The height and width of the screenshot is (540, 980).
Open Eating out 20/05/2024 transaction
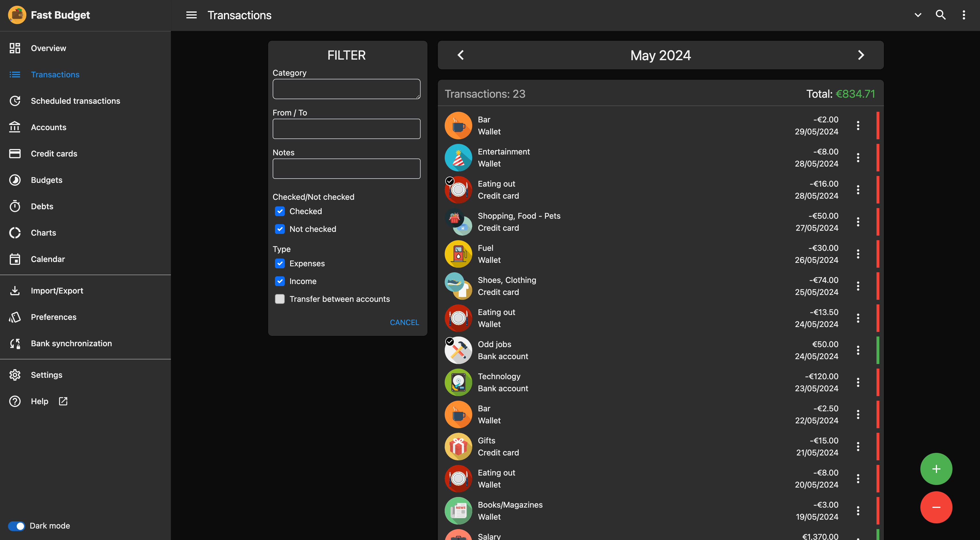[661, 479]
